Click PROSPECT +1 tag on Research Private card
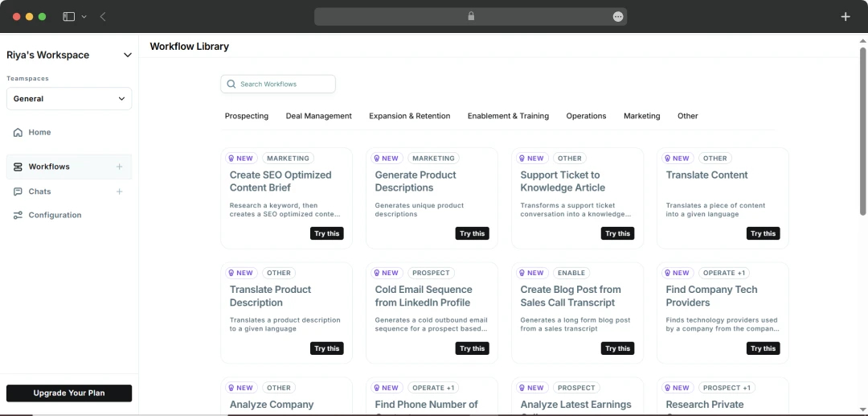 tap(727, 388)
